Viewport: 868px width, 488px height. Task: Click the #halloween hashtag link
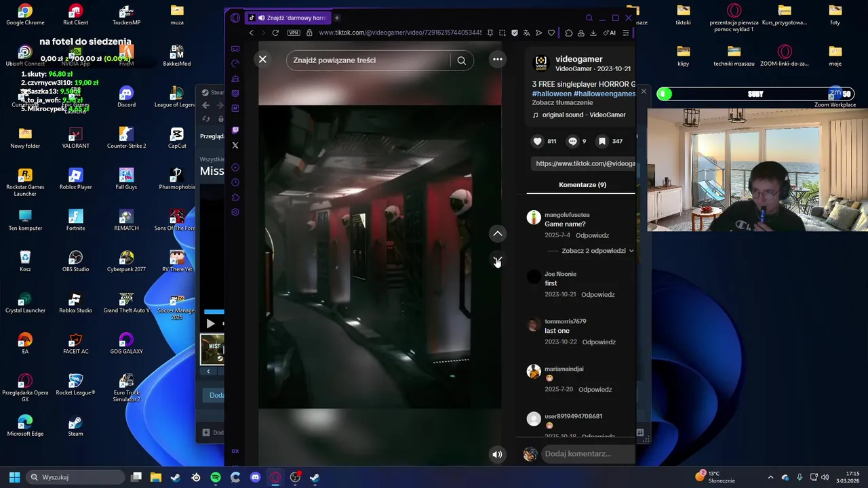[551, 94]
